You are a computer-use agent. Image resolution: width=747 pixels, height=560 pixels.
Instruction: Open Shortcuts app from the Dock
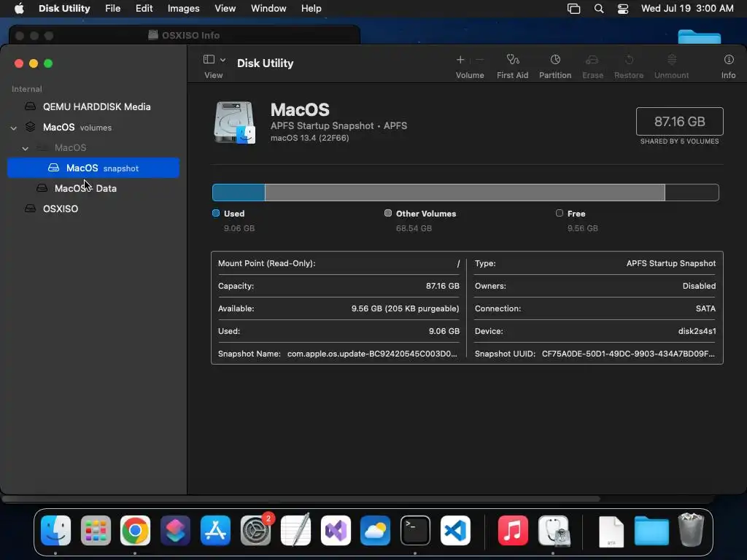(x=175, y=531)
